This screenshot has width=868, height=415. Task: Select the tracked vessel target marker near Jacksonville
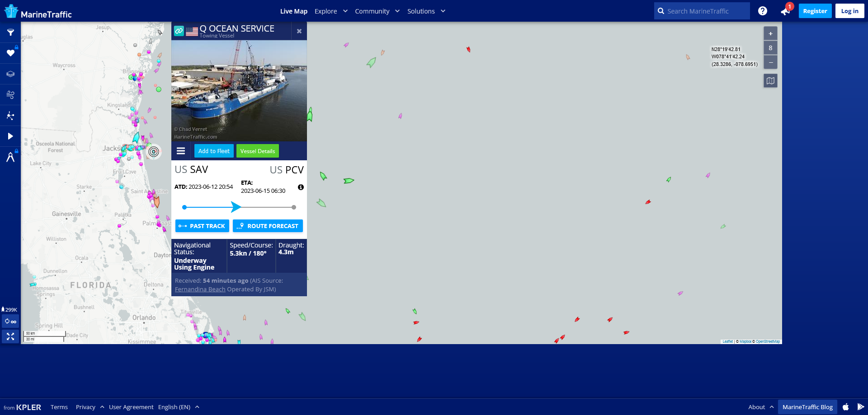154,152
